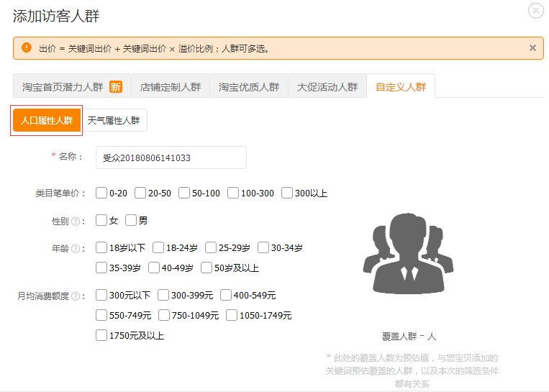This screenshot has width=549, height=392.
Task: Check the 750-1049元 spending checkbox
Action: (164, 315)
